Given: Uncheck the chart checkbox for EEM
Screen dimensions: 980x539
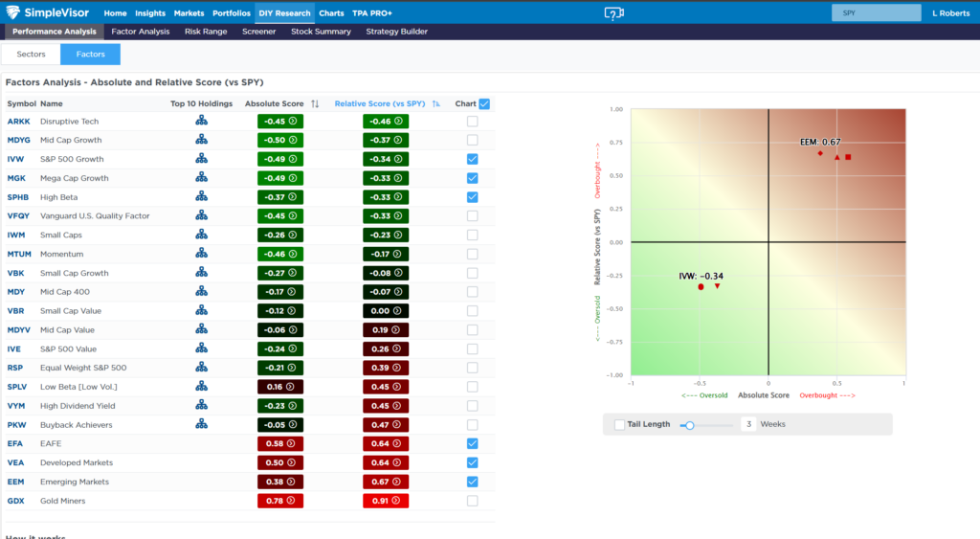Looking at the screenshot, I should [x=472, y=482].
